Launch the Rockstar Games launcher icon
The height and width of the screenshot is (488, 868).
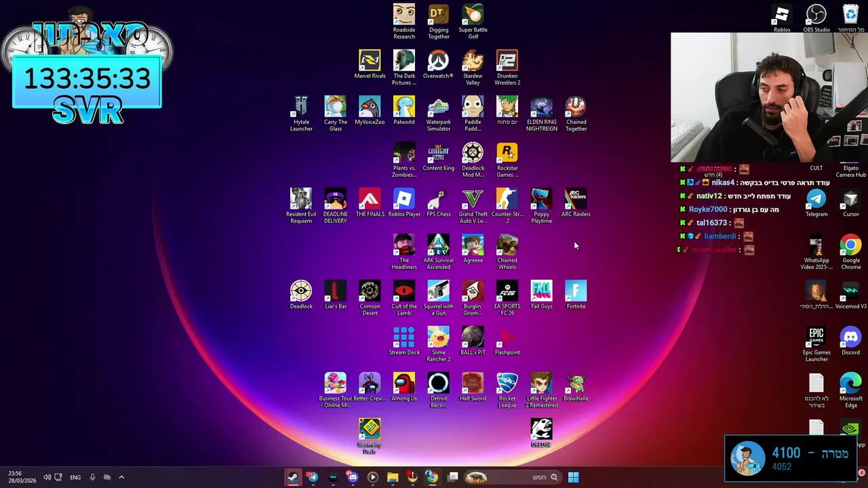point(507,159)
